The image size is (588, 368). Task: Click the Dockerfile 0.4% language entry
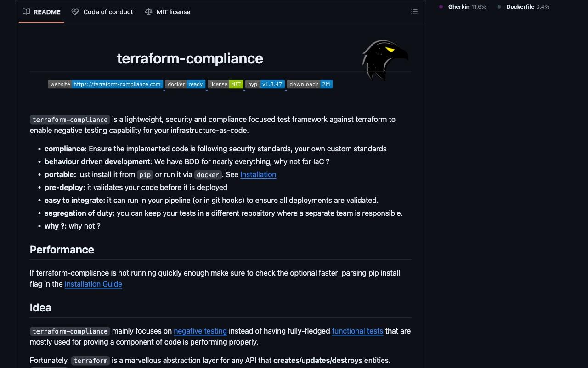523,7
